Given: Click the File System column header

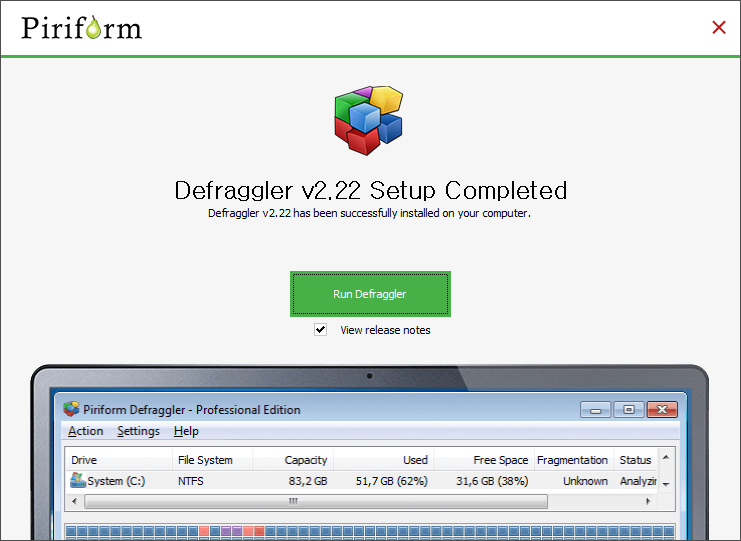Looking at the screenshot, I should coord(212,460).
